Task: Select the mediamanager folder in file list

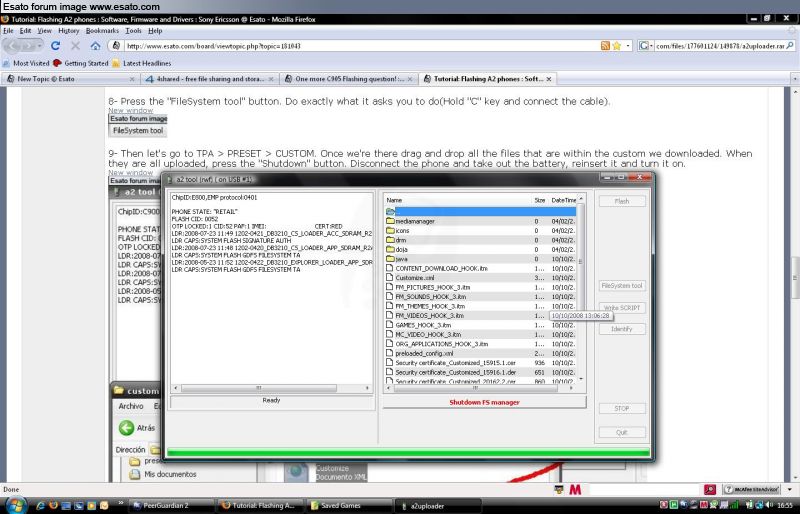Action: tap(480, 221)
